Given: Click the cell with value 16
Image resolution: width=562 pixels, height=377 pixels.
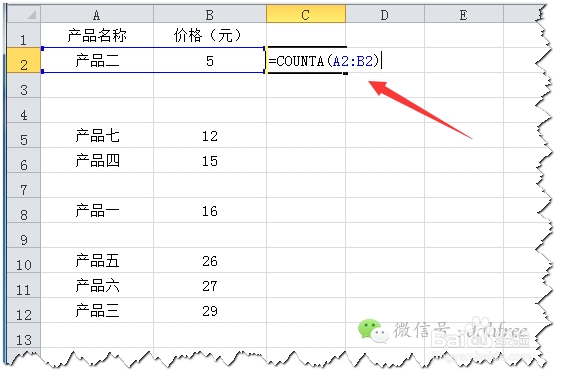Looking at the screenshot, I should tap(210, 210).
